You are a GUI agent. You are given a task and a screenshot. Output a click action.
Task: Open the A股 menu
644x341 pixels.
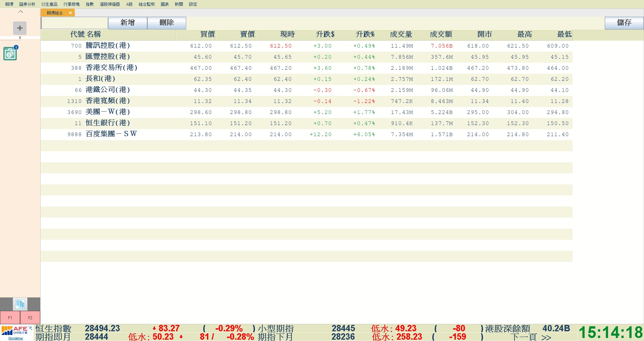point(129,4)
